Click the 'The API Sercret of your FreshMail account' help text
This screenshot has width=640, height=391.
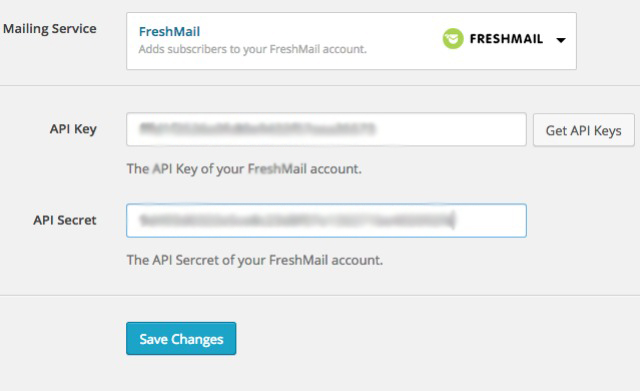[255, 260]
